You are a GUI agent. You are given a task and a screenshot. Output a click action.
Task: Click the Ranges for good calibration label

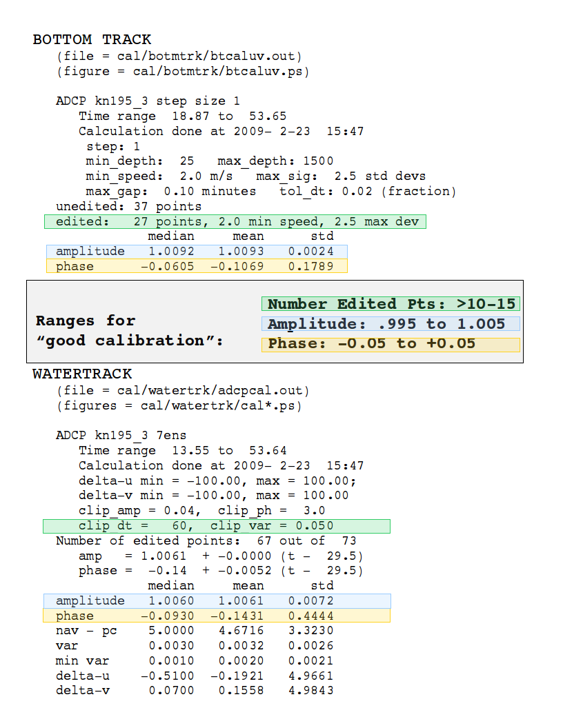[x=130, y=331]
